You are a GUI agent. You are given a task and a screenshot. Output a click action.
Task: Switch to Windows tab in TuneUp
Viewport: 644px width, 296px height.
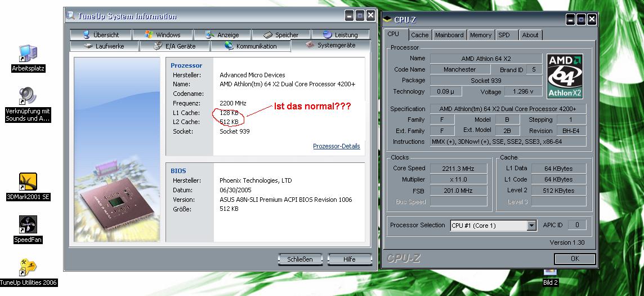(163, 35)
